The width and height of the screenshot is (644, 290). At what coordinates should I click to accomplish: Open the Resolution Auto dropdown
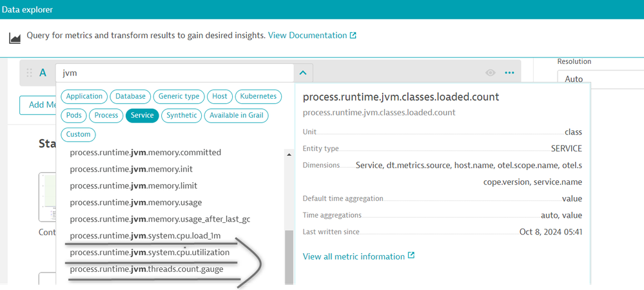tap(600, 79)
